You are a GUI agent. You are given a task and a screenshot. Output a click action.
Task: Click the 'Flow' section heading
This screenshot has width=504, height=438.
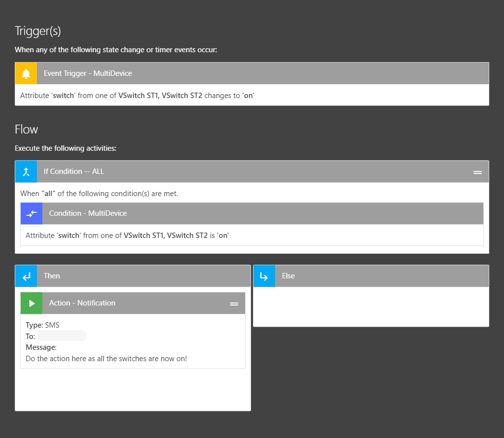tap(26, 129)
